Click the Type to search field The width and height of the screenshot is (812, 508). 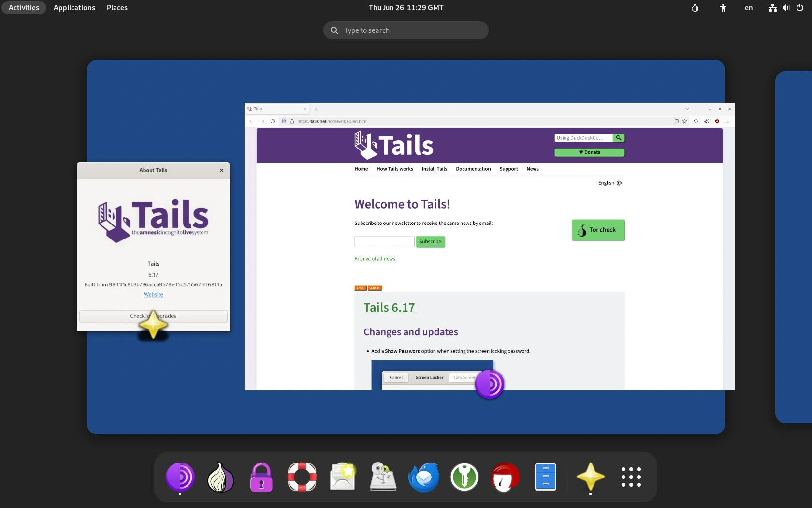[406, 30]
